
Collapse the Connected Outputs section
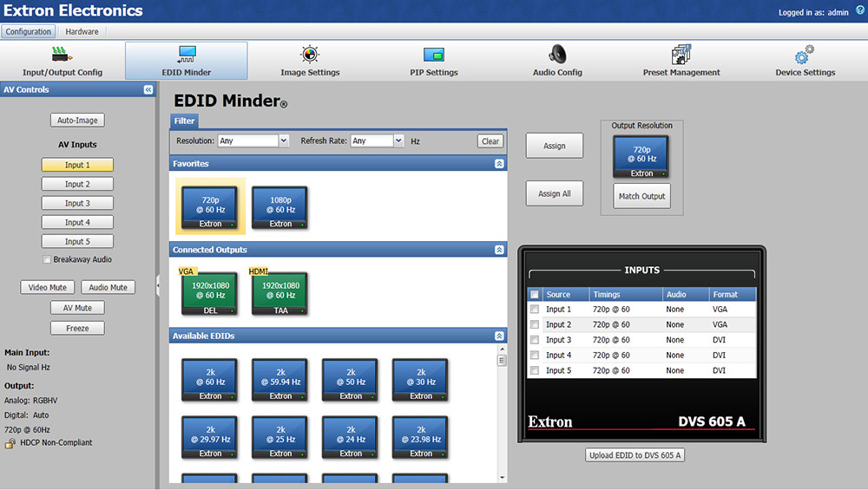(499, 250)
